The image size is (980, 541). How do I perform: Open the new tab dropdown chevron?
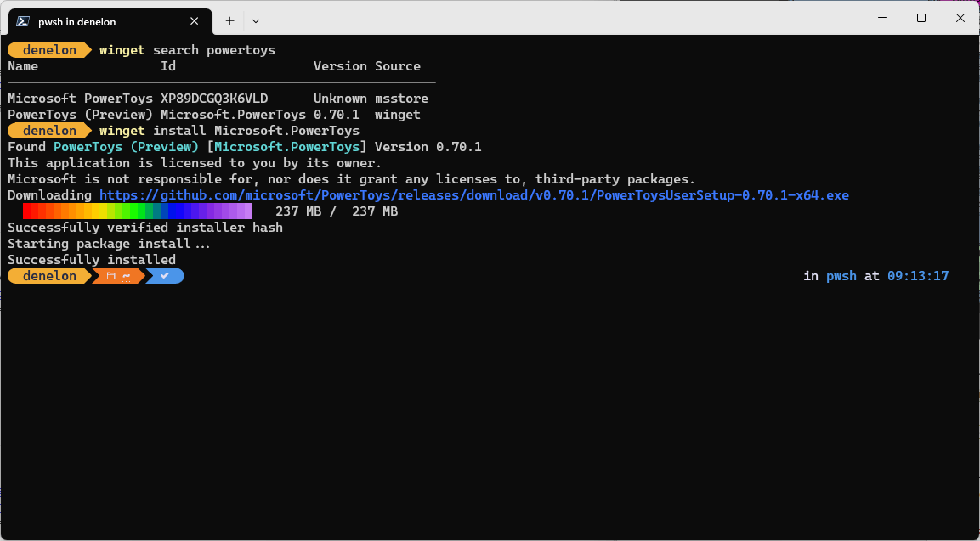coord(256,20)
